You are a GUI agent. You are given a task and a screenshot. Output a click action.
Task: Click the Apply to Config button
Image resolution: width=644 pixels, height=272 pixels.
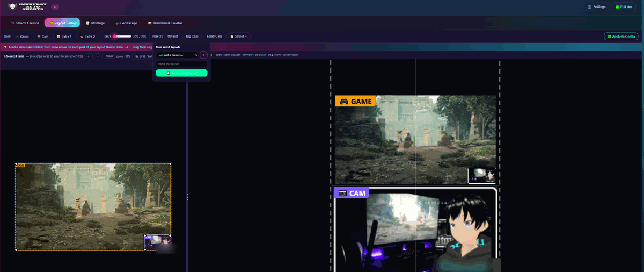coord(621,37)
